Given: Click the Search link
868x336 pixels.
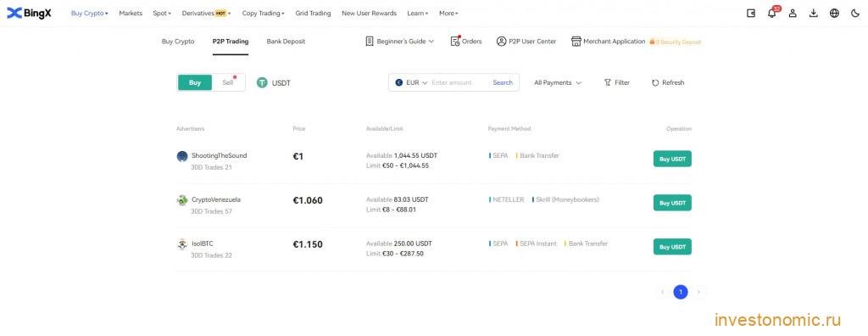Looking at the screenshot, I should [x=503, y=82].
